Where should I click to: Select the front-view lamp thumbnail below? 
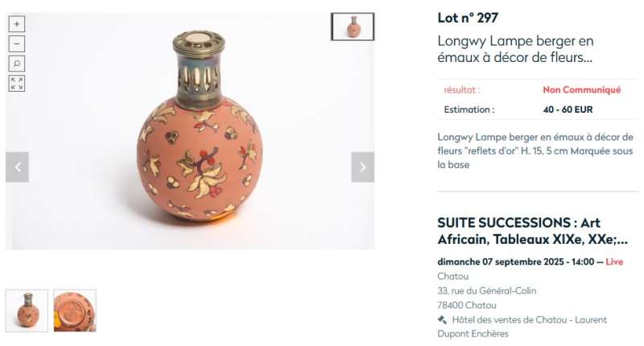[27, 311]
